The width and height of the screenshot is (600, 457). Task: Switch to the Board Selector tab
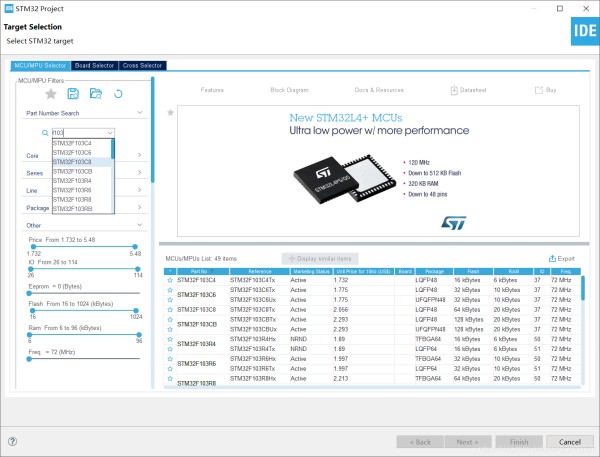(x=95, y=65)
